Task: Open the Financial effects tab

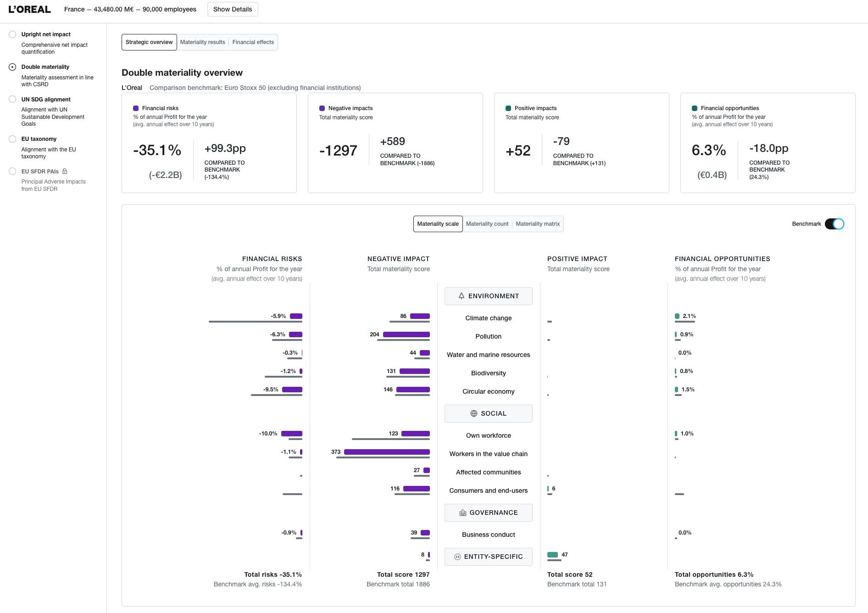Action: point(253,42)
